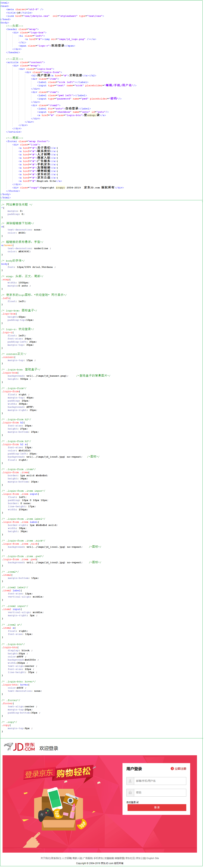Viewport: 210px width, 868px height.
Task: Go to 联系我们 in the footer
Action: click(x=56, y=858)
